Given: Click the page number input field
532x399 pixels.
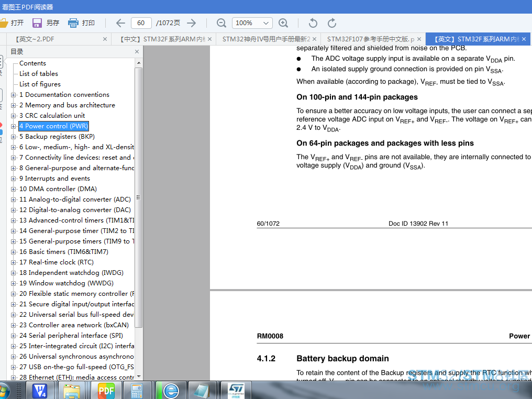Looking at the screenshot, I should point(141,23).
